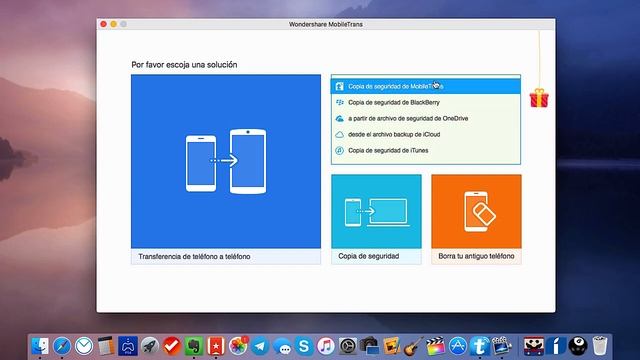Viewport: 640px width, 360px height.
Task: Open the Airmail clock-envelope dock icon
Action: (x=84, y=346)
